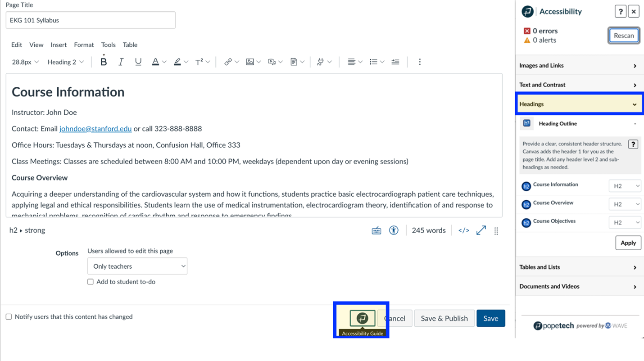Click Save & Publish
644x361 pixels.
[444, 318]
